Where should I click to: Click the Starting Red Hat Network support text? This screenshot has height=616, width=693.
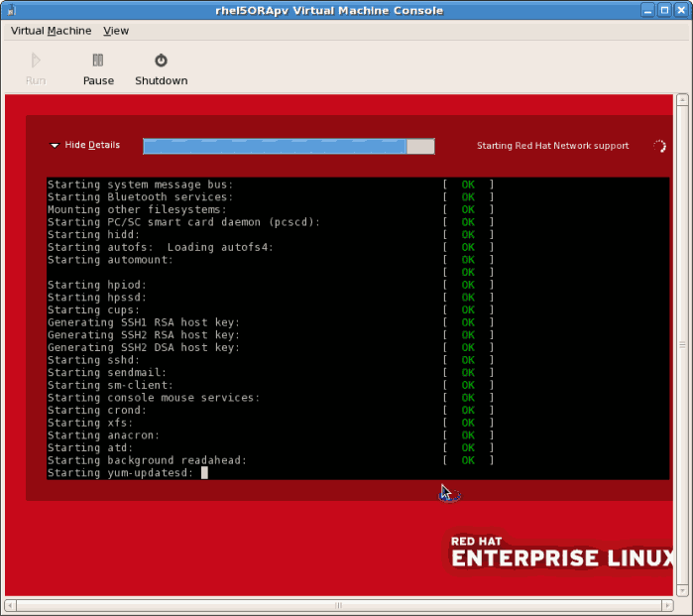(x=552, y=146)
